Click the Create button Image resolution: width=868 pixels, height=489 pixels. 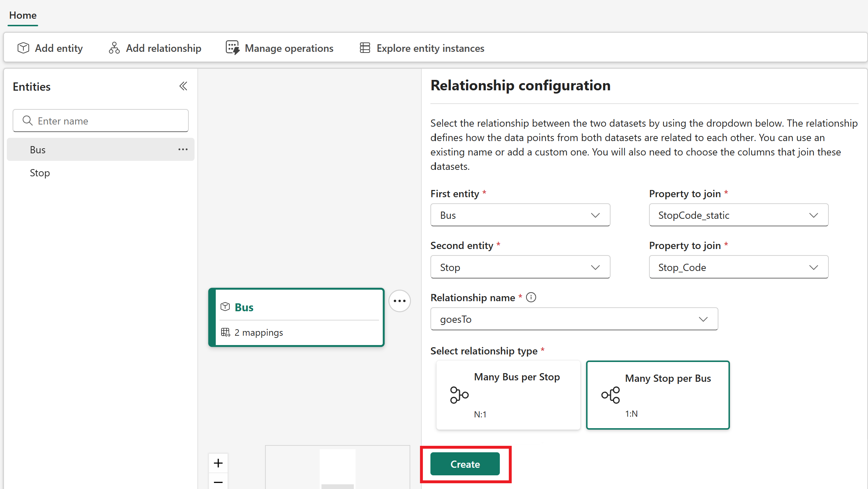pos(465,464)
